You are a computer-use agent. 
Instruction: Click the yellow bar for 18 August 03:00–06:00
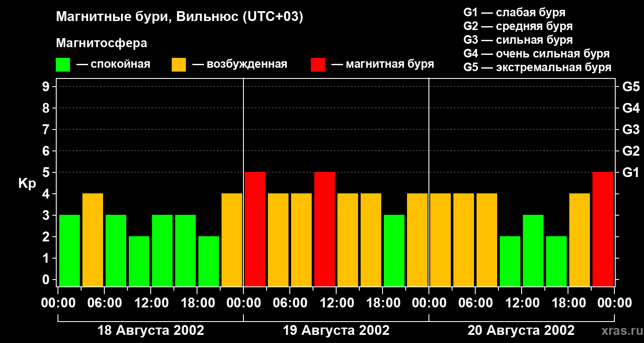(x=93, y=240)
